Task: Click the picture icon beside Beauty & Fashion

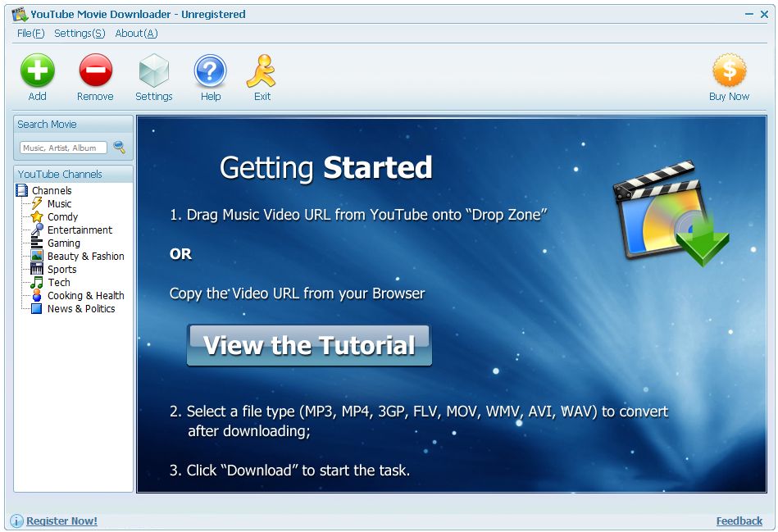Action: (37, 256)
